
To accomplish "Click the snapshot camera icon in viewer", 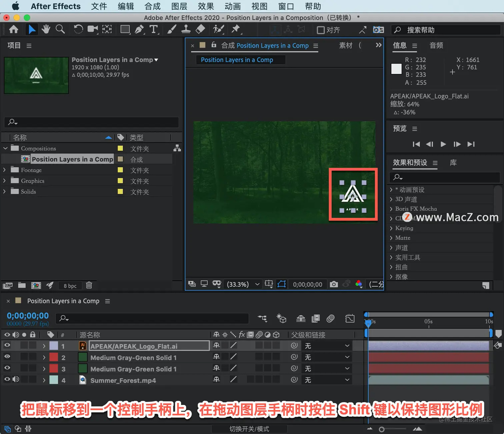I will click(x=334, y=284).
